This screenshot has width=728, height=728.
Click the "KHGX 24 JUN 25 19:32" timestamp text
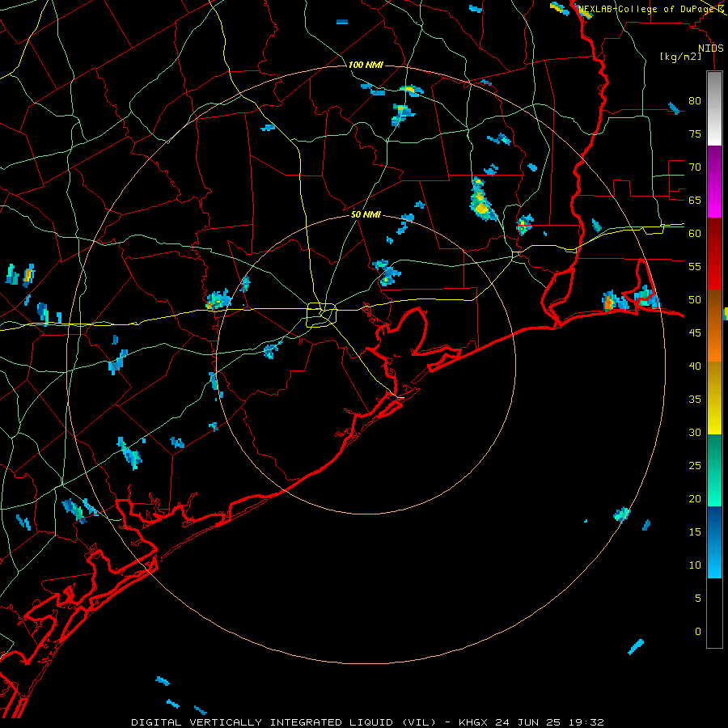click(x=531, y=722)
